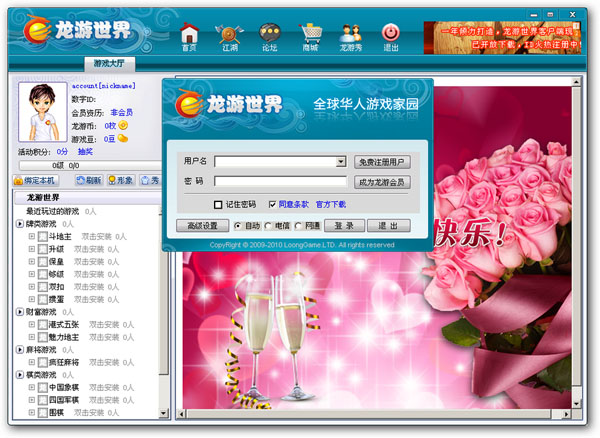Screen dimensions: 600x438
Task: Click the 抽奖 lottery link
Action: tap(85, 151)
